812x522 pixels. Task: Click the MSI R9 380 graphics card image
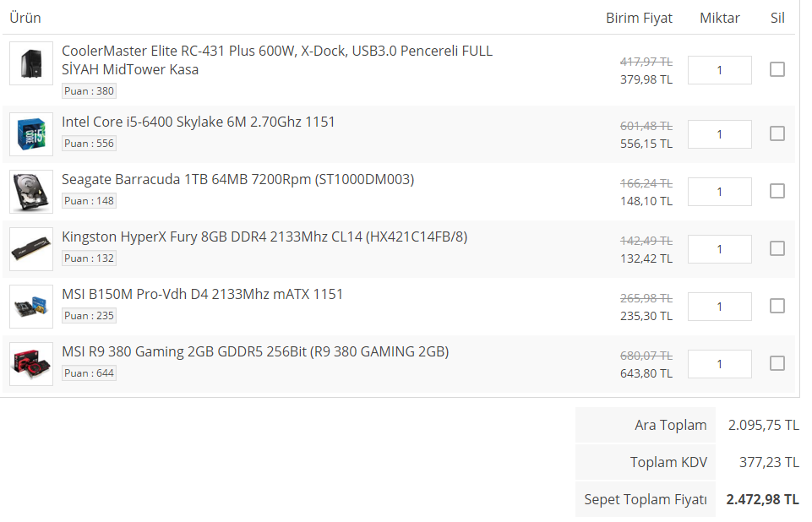tap(31, 364)
